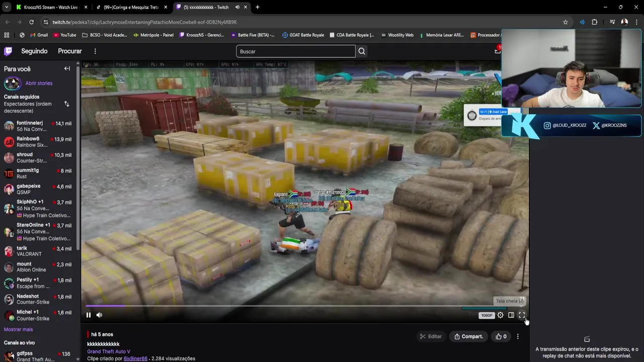The image size is (644, 362).
Task: Open a new browser tab
Action: pyautogui.click(x=258, y=7)
